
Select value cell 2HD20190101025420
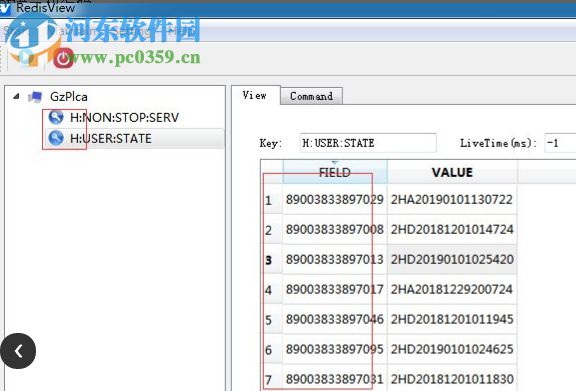click(452, 259)
